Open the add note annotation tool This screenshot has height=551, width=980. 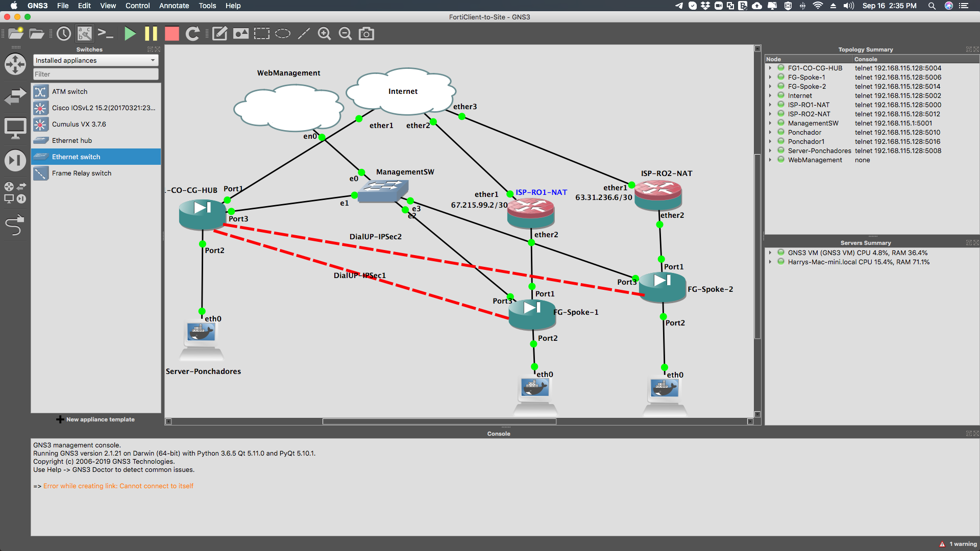click(x=219, y=34)
